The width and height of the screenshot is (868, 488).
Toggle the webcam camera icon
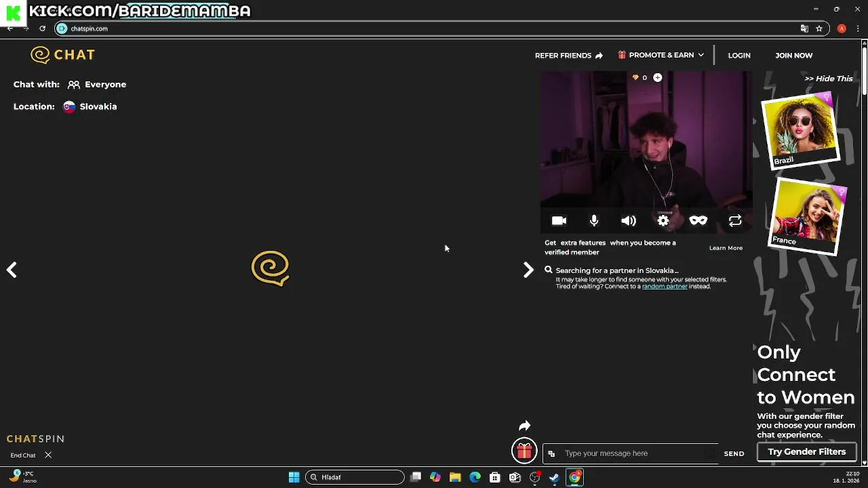[x=559, y=221]
